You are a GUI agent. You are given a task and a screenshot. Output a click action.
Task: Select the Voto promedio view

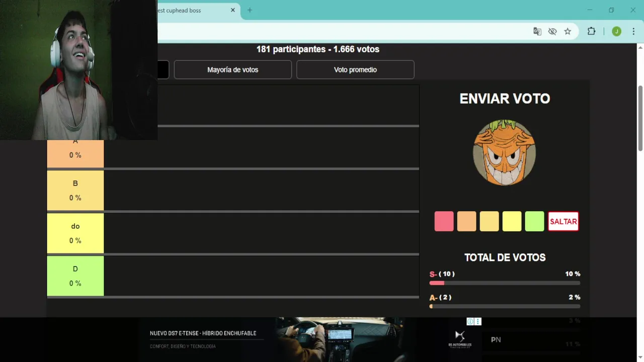click(x=355, y=70)
